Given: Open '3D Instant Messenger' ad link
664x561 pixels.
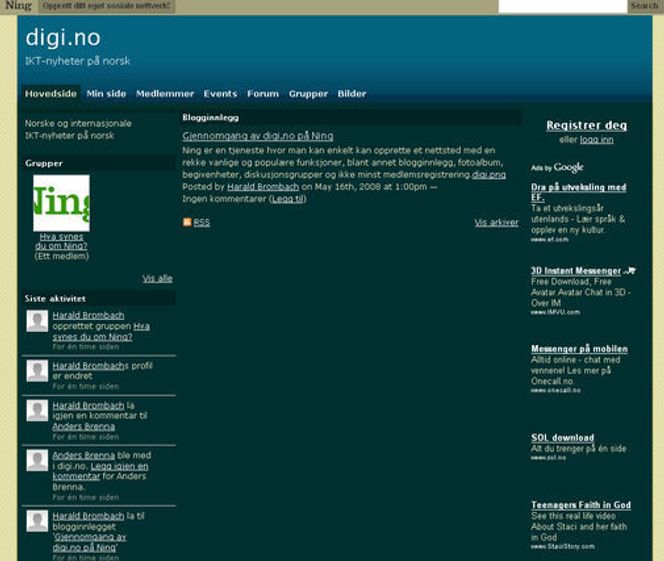Looking at the screenshot, I should click(x=576, y=271).
